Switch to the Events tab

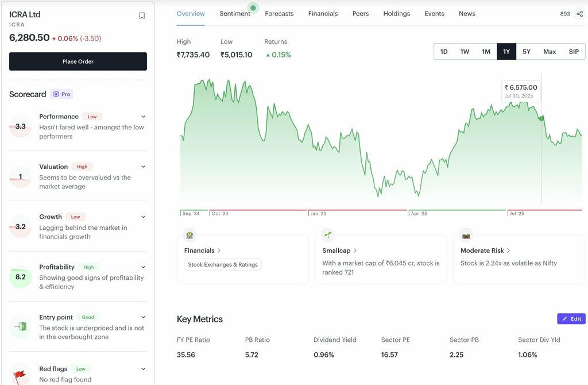tap(434, 14)
